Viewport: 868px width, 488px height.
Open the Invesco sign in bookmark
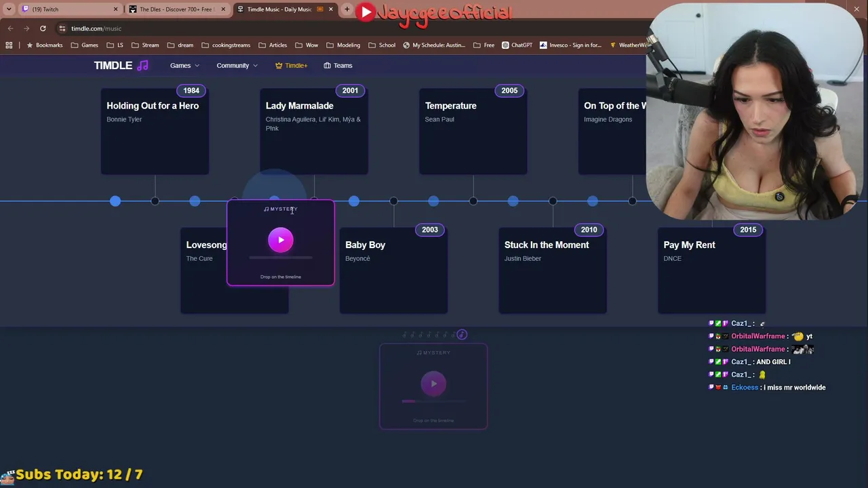tap(570, 45)
